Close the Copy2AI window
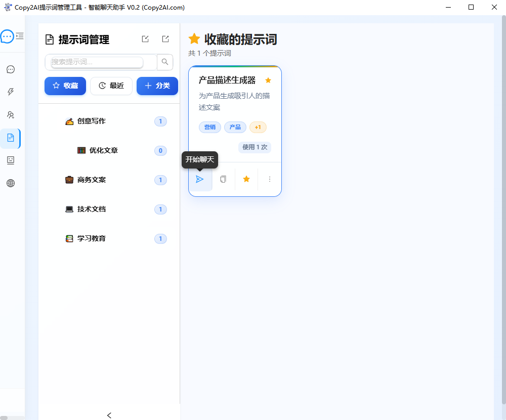This screenshot has height=420, width=506. click(494, 7)
